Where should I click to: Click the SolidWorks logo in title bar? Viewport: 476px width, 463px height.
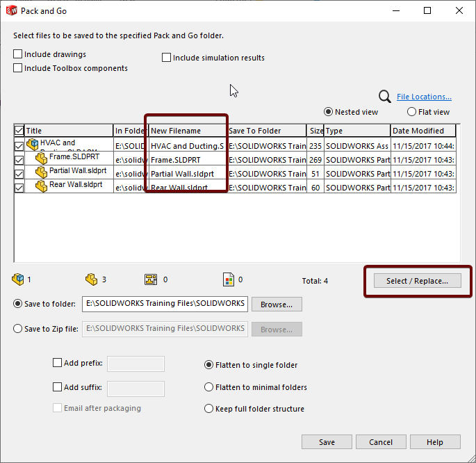click(x=12, y=10)
